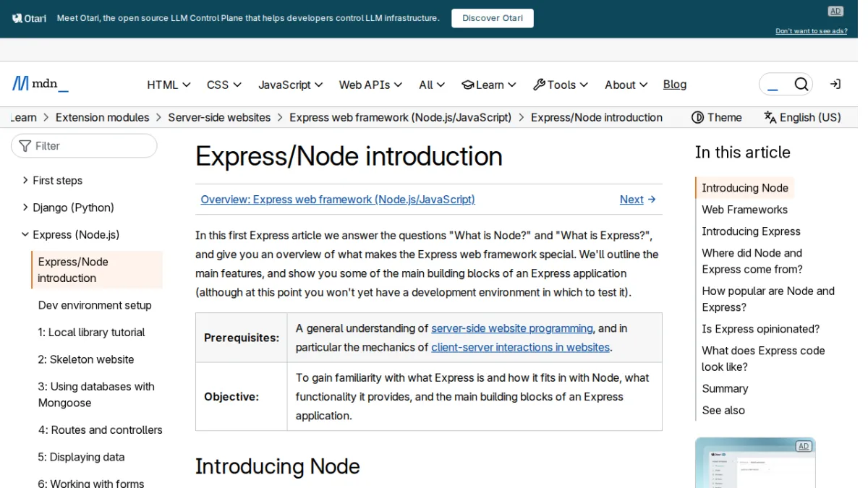Open the Theme switcher

click(716, 117)
